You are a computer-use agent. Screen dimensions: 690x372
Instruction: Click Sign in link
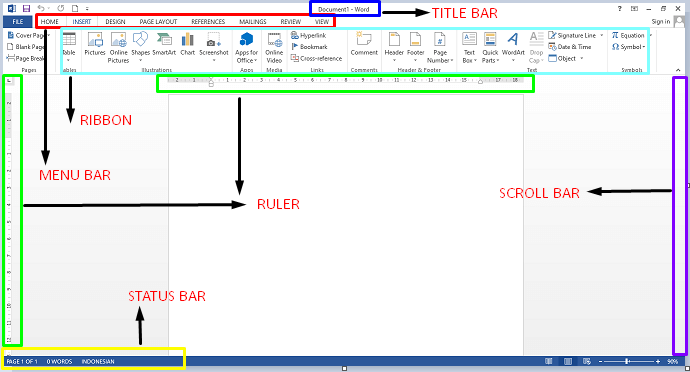[661, 21]
